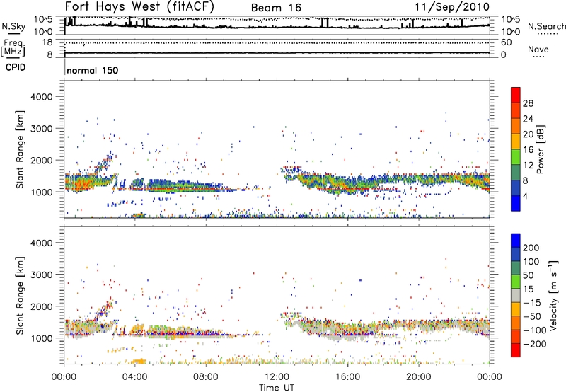Click the red top segment of power colorbar
The height and width of the screenshot is (392, 566).
[x=516, y=95]
